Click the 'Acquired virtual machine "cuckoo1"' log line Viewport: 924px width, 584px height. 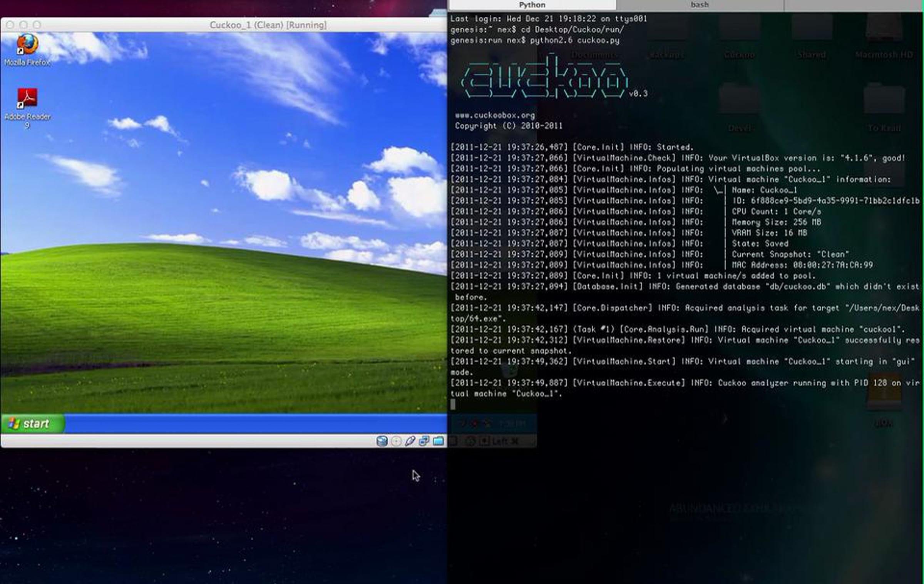tap(678, 329)
